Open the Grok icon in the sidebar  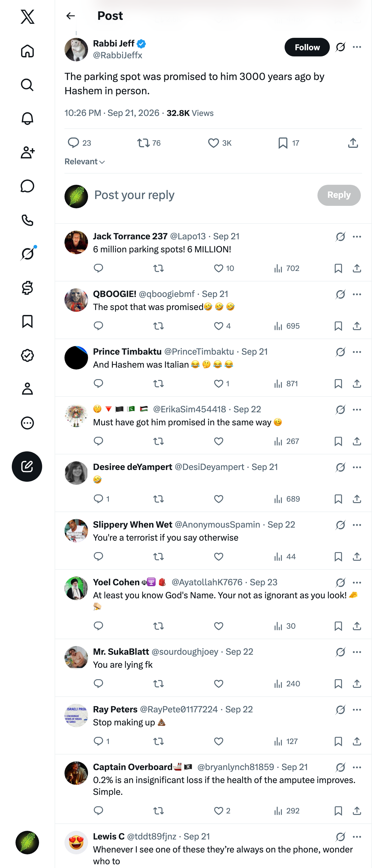tap(27, 254)
